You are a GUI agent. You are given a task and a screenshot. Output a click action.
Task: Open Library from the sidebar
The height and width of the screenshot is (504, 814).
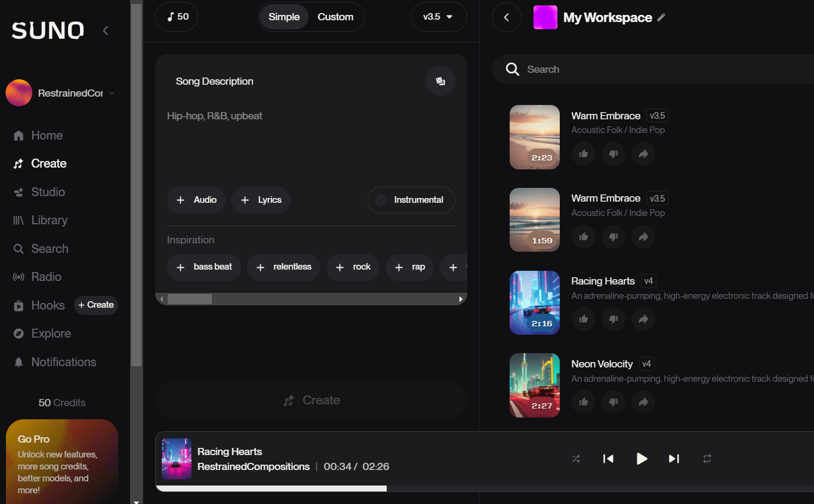point(49,220)
